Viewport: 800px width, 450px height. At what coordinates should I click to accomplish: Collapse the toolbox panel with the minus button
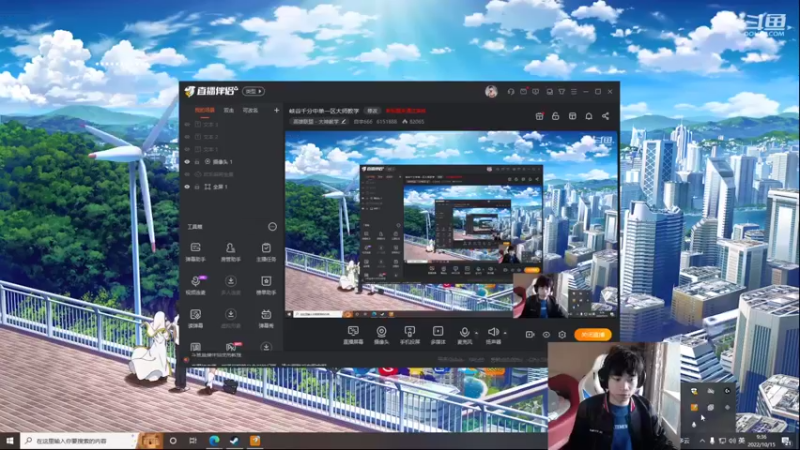coord(272,227)
